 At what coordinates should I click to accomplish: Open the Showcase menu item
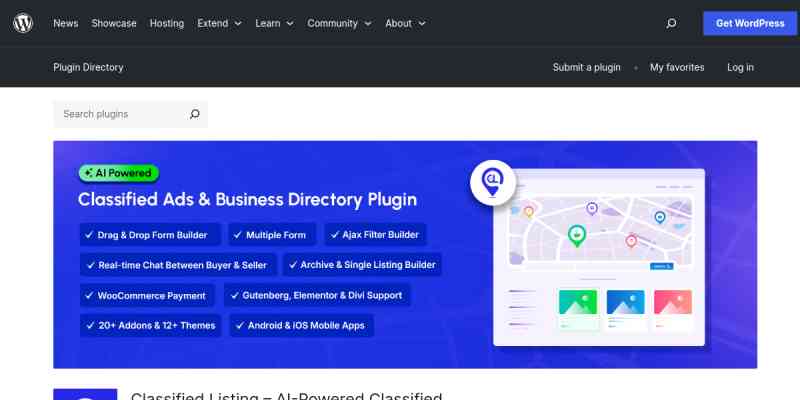(x=114, y=23)
